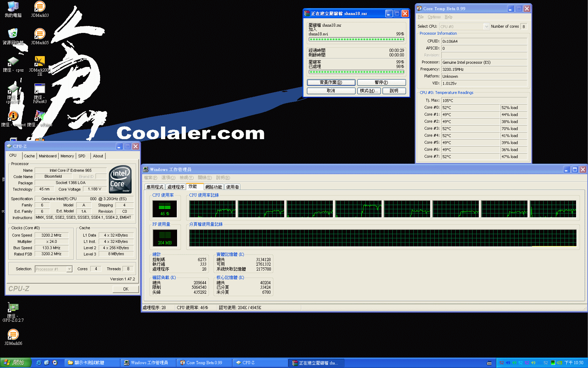Open My Computer desktop icon
Viewport: 588px width, 368px height.
tap(13, 9)
